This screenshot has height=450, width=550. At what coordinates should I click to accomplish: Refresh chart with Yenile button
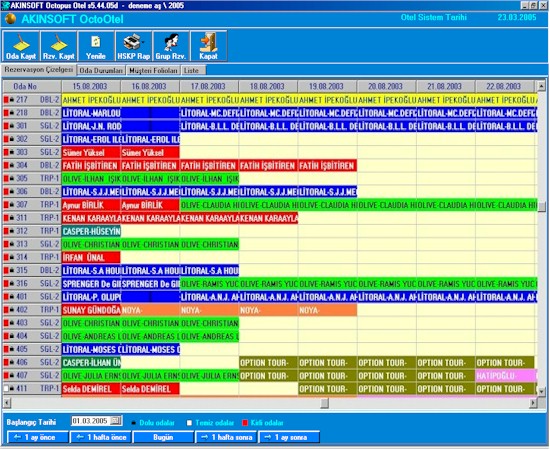coord(96,46)
